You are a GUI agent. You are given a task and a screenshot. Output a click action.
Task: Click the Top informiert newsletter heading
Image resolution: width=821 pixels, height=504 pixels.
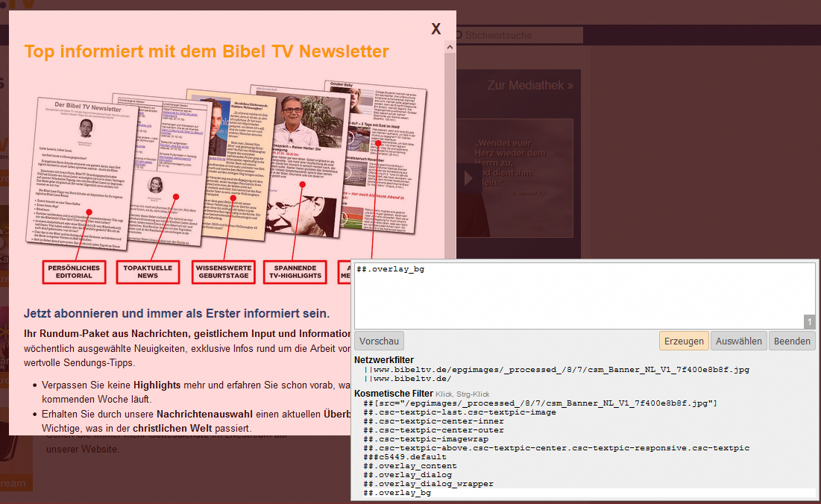coord(207,51)
